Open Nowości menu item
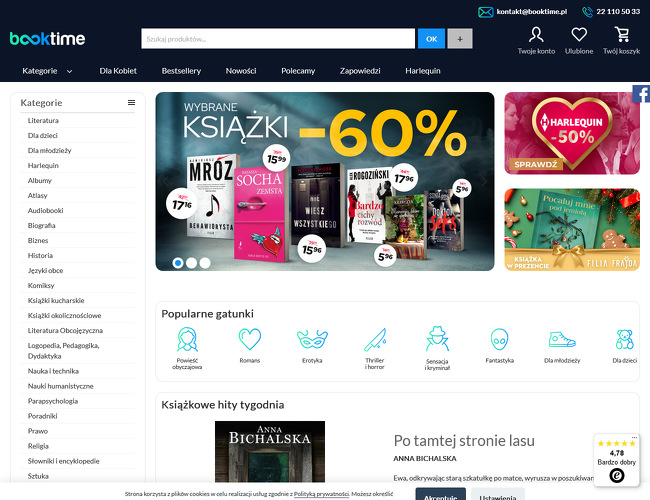The image size is (650, 500). [241, 71]
